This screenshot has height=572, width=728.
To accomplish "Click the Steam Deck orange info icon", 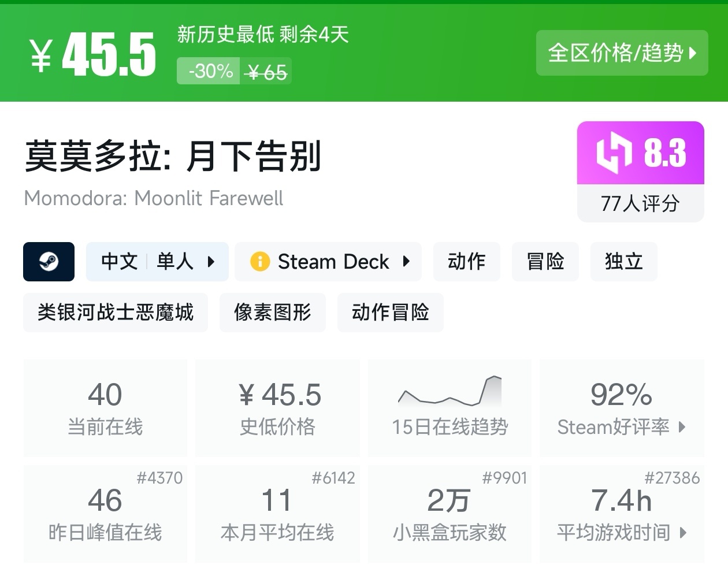I will [259, 262].
